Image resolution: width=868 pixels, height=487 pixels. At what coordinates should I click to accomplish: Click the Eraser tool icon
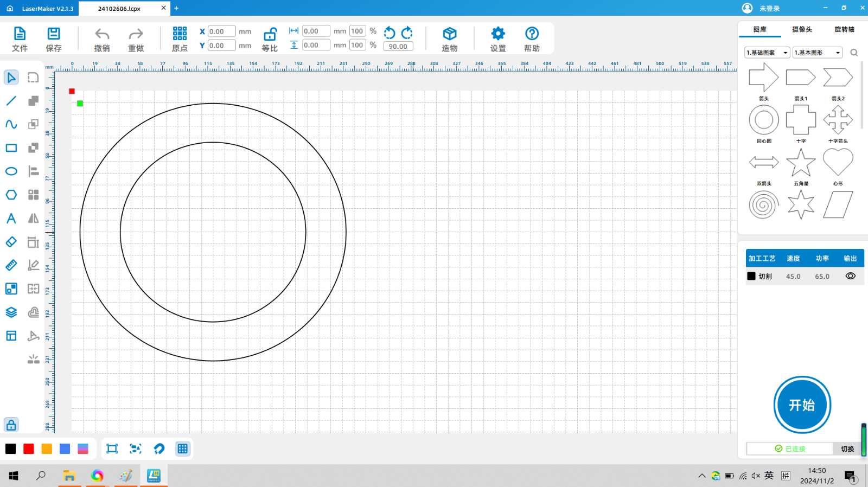[11, 242]
